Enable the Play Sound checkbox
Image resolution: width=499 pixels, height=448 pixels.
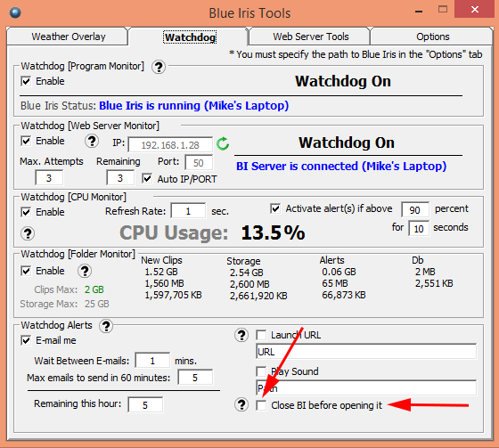click(x=261, y=371)
